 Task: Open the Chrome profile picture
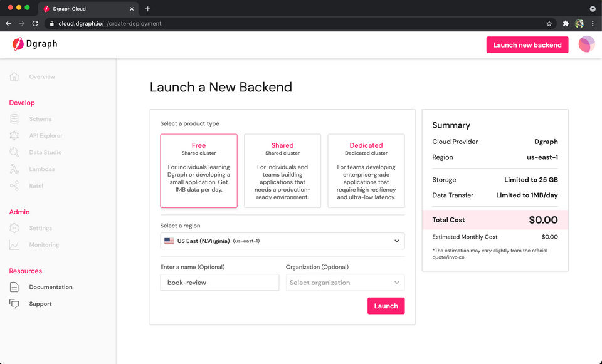click(579, 23)
